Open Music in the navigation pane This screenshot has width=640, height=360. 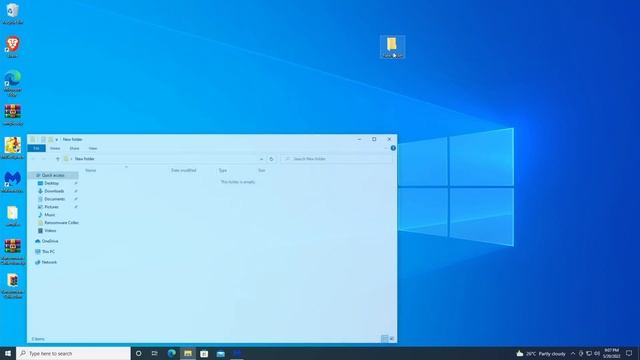tap(49, 215)
